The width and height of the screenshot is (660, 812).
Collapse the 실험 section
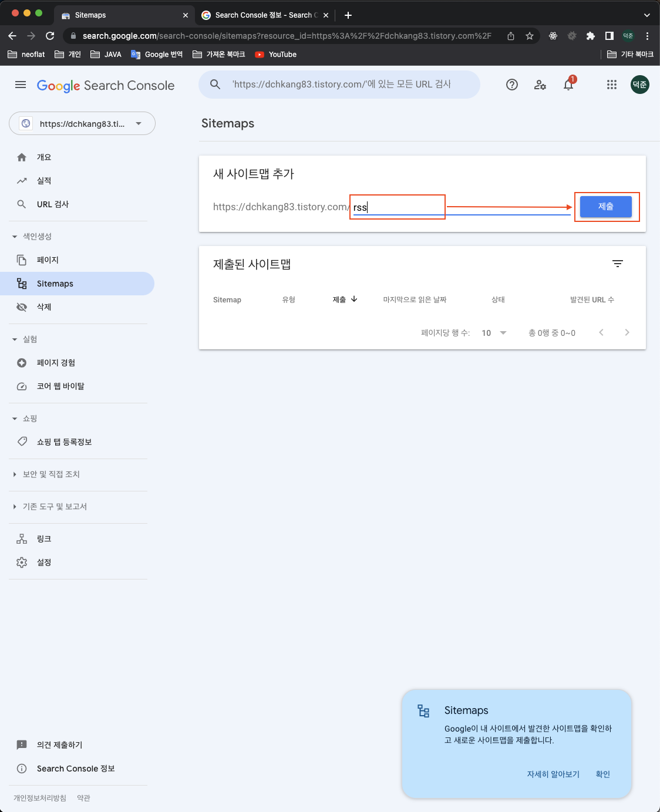click(25, 339)
